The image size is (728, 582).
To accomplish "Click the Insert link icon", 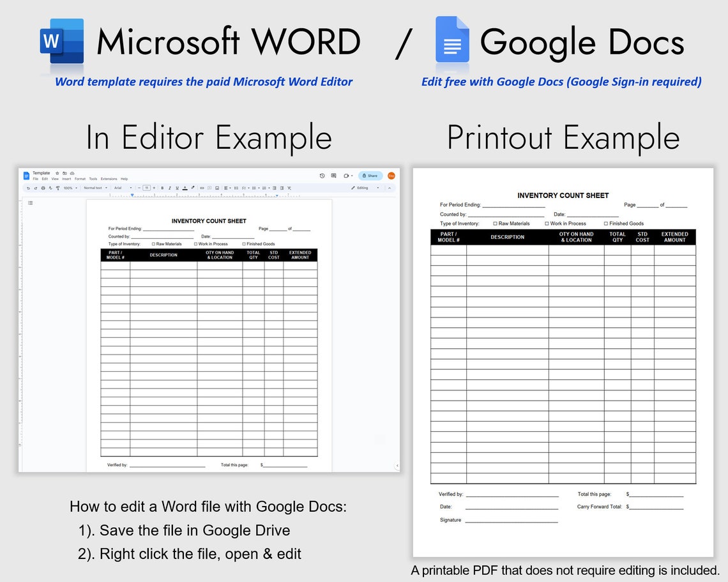I will pos(202,188).
